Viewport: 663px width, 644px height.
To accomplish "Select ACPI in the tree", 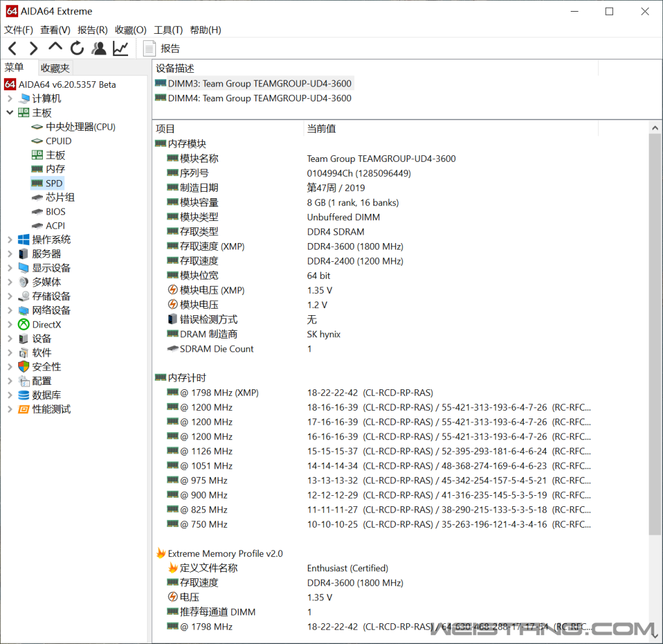I will click(x=48, y=225).
